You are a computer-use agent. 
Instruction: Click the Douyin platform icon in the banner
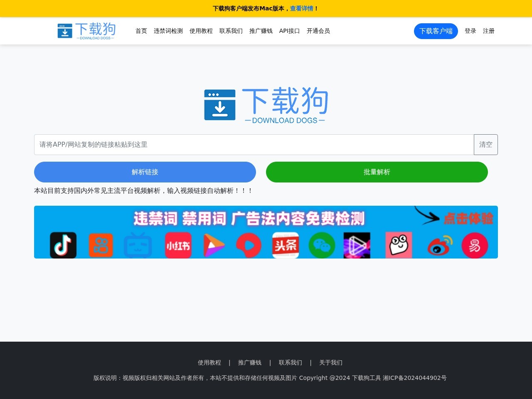click(63, 245)
